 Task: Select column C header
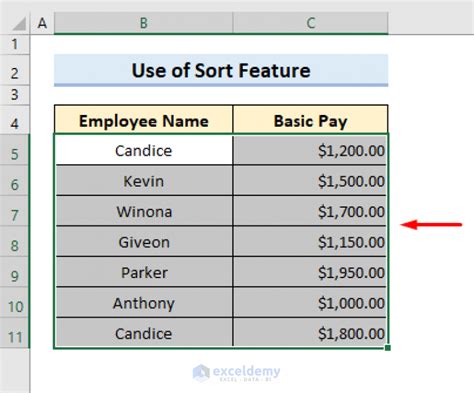pyautogui.click(x=311, y=23)
